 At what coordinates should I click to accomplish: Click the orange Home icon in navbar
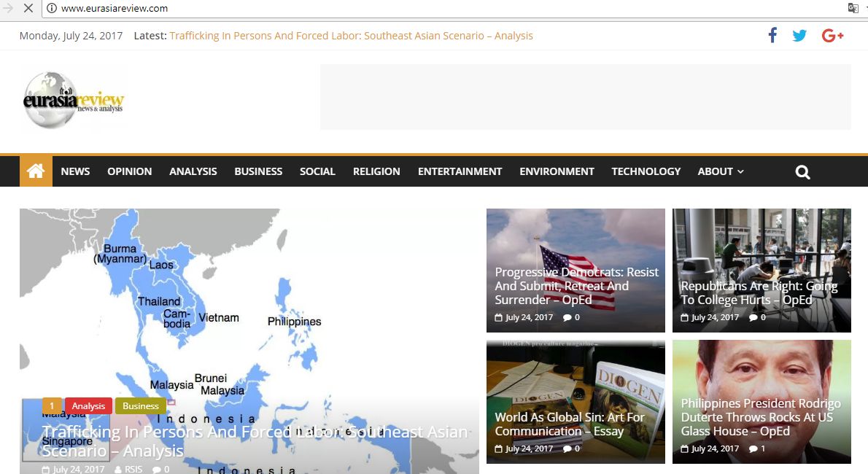(36, 171)
